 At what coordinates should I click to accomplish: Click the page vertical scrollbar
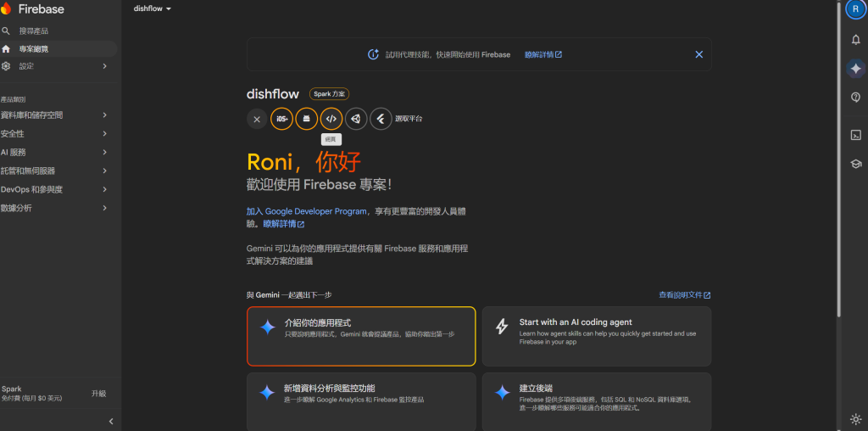tap(838, 159)
